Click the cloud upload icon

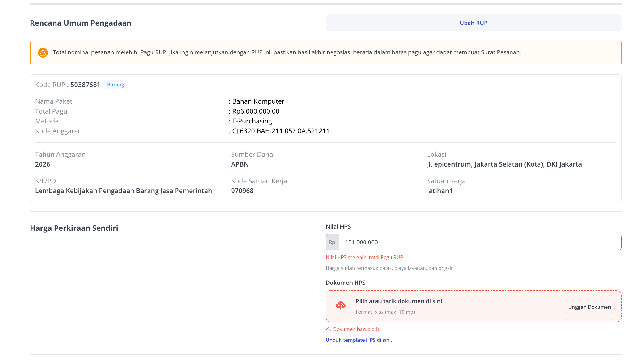click(x=340, y=305)
